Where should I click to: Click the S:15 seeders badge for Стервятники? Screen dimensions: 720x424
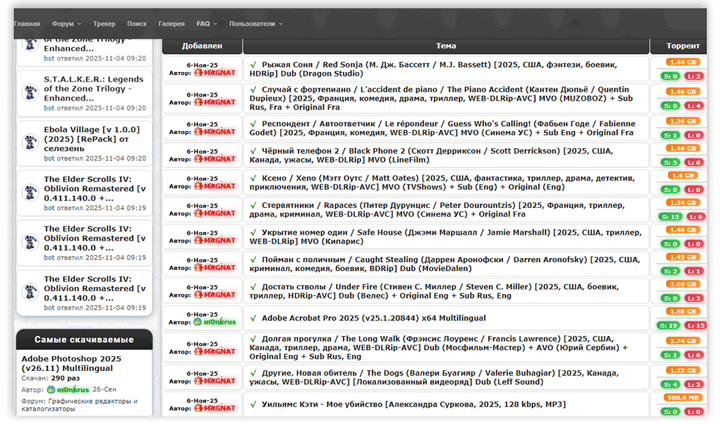click(669, 216)
